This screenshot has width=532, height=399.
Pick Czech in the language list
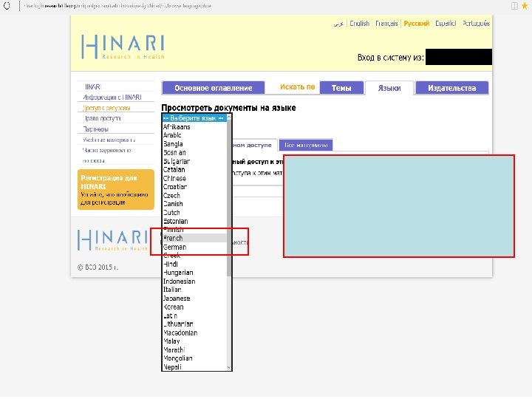194,195
